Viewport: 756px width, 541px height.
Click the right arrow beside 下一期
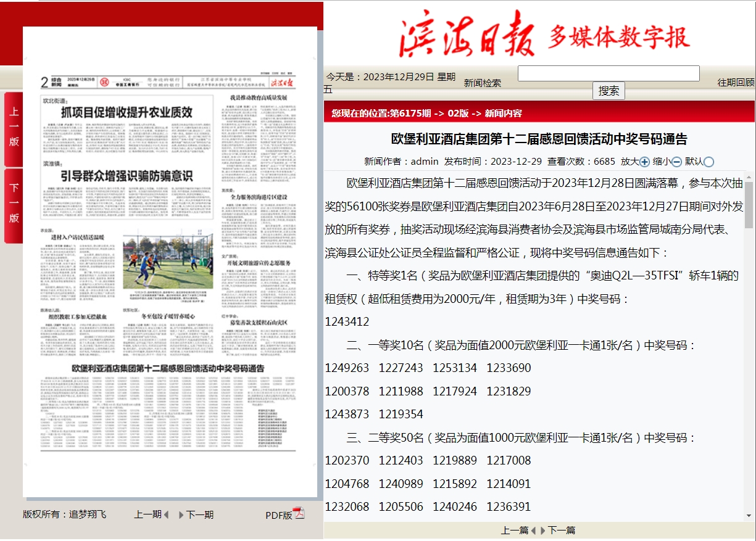pos(181,514)
